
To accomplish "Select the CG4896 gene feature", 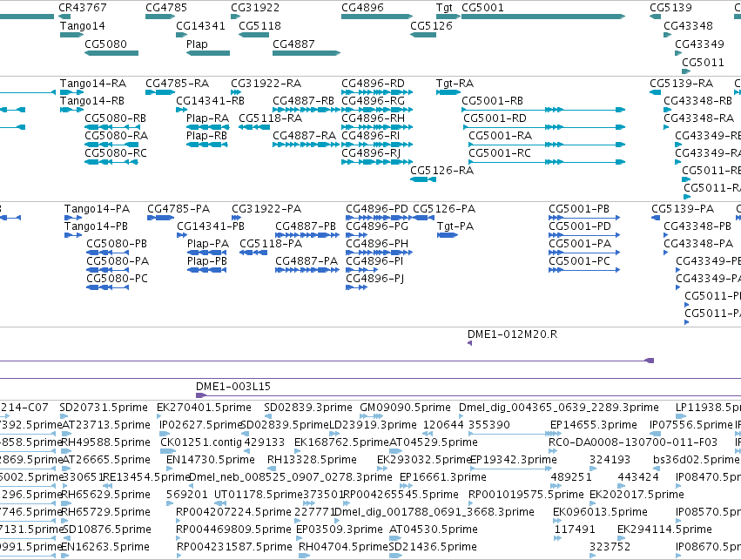I will coord(377,17).
